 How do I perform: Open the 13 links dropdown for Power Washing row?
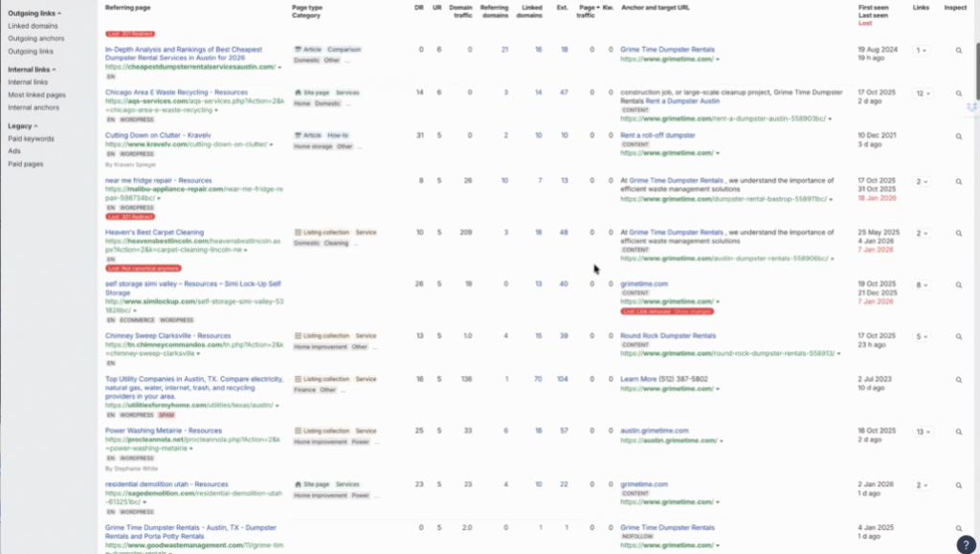(x=923, y=432)
